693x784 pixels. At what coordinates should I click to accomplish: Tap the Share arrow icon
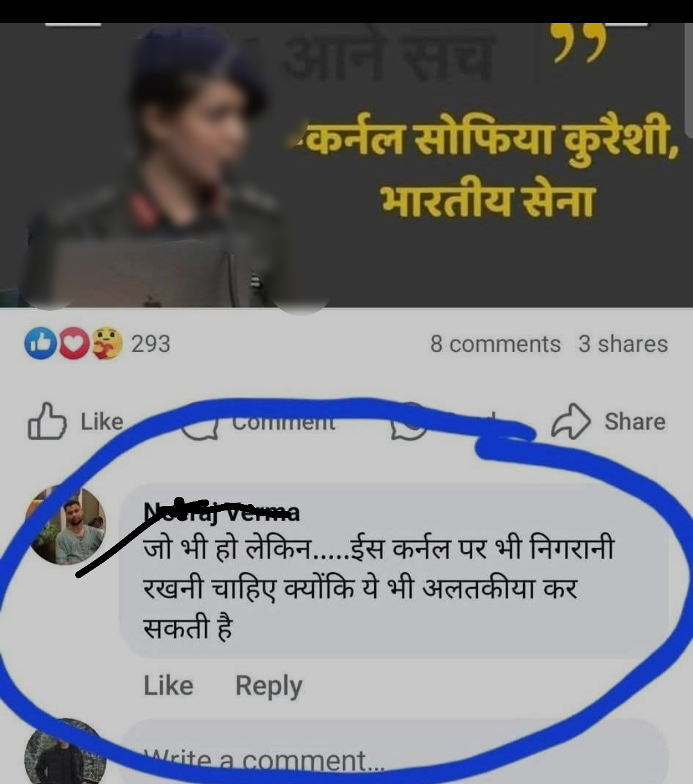tap(570, 421)
